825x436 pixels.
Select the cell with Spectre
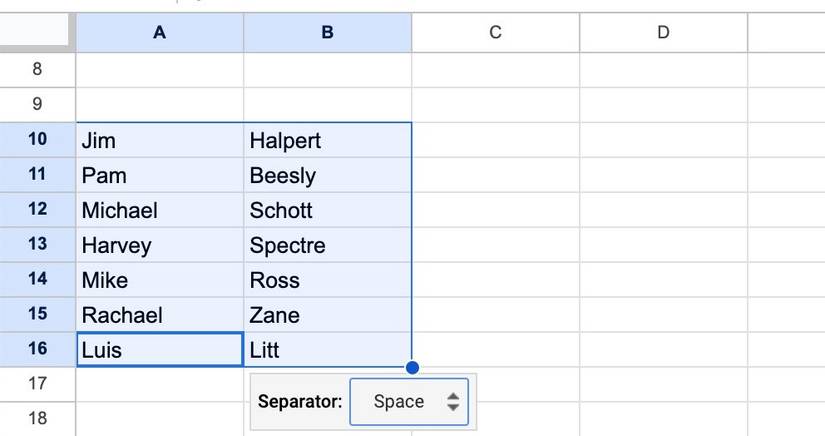coord(327,245)
